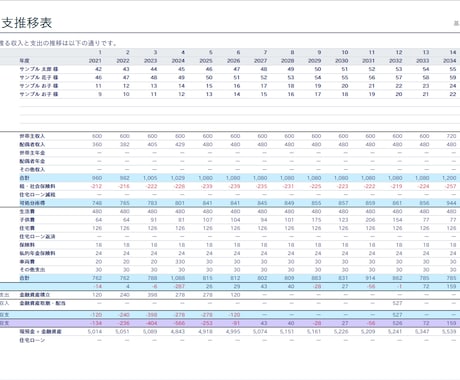Click 206 in the 子供費 row
The image size is (460, 380).
(x=370, y=220)
